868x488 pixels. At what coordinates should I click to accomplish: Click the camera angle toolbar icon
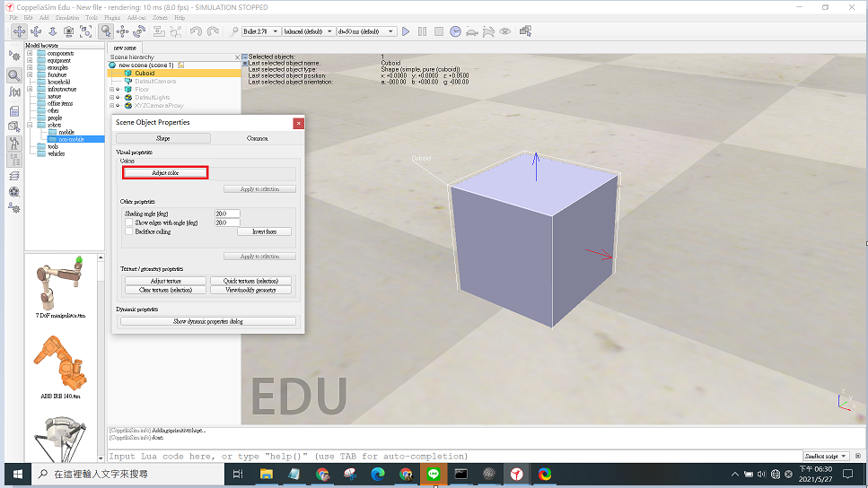pos(68,31)
